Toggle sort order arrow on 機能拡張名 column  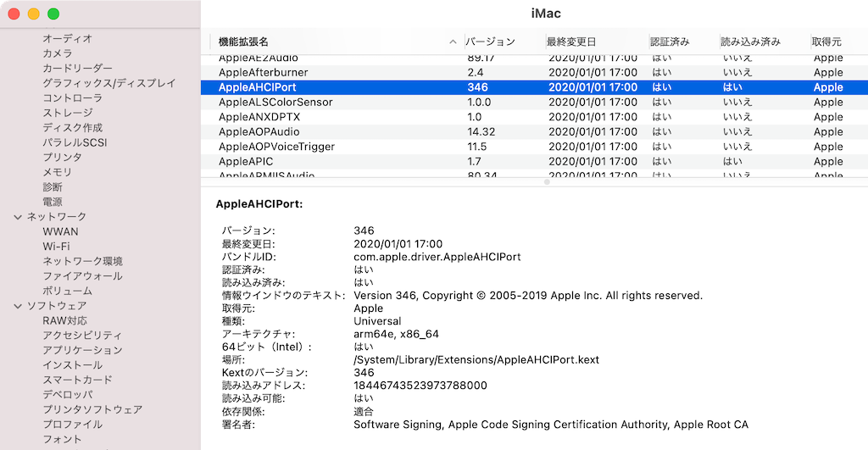coord(453,42)
